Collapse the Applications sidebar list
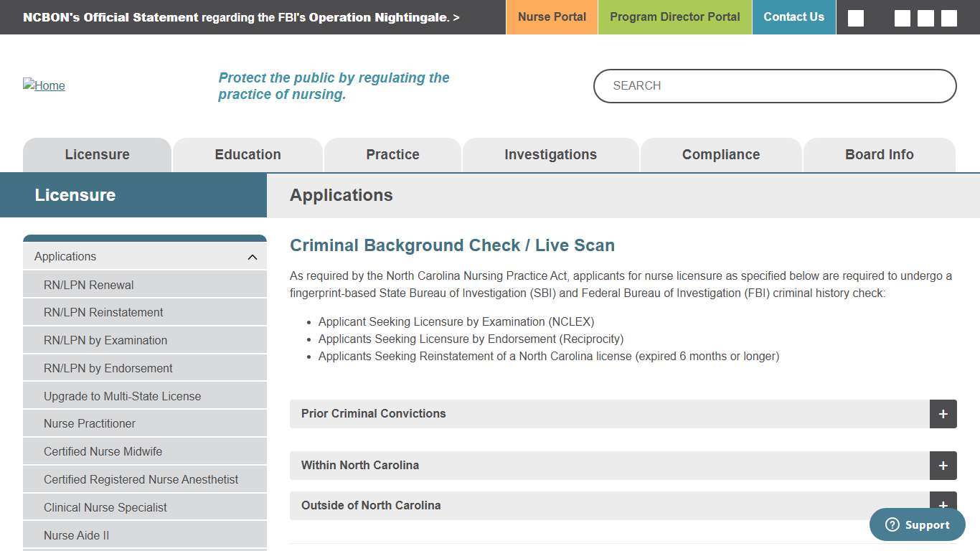Viewport: 980px width, 551px height. [252, 256]
